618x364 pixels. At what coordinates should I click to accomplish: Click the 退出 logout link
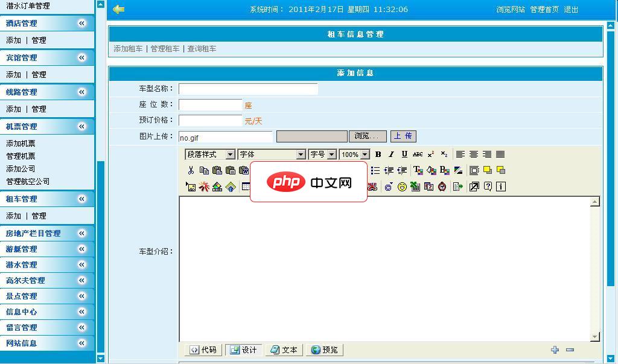pyautogui.click(x=571, y=10)
